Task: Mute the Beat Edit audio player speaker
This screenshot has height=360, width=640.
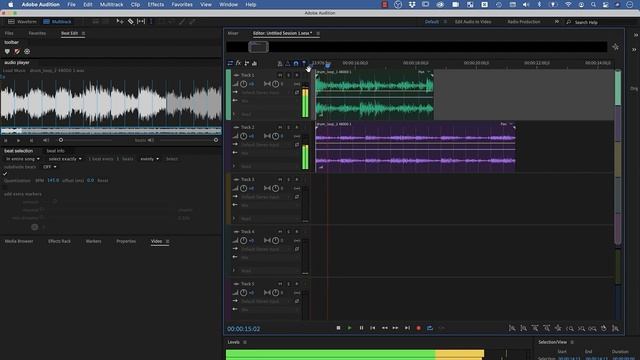Action: click(x=46, y=140)
